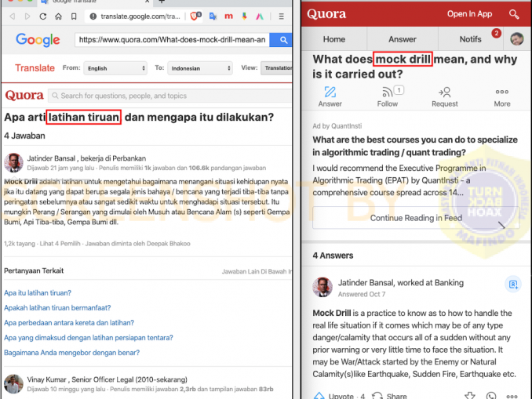Click 'Lihat 4 Pemilih' text
The width and height of the screenshot is (532, 399).
tap(60, 244)
